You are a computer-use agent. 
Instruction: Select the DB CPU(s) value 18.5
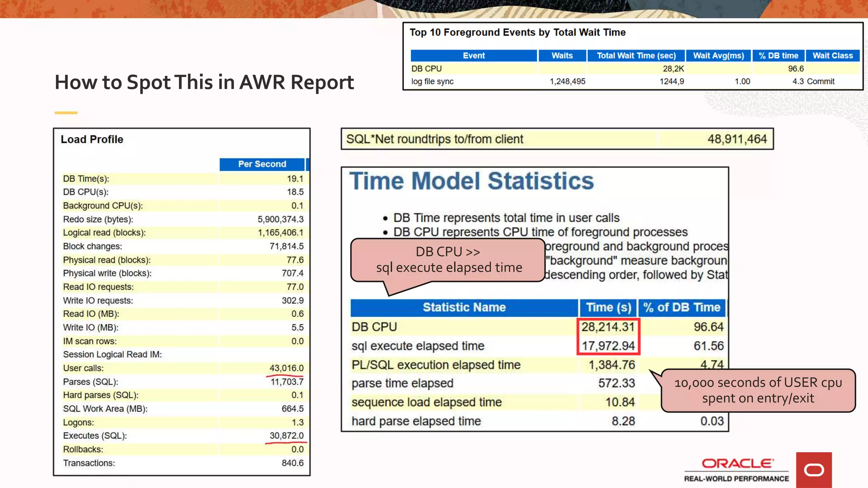coord(295,192)
